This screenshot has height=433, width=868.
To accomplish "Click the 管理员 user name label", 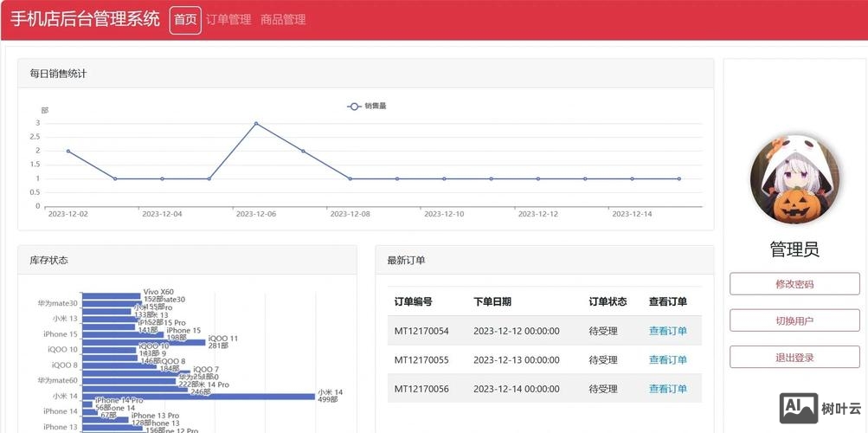I will (x=794, y=249).
